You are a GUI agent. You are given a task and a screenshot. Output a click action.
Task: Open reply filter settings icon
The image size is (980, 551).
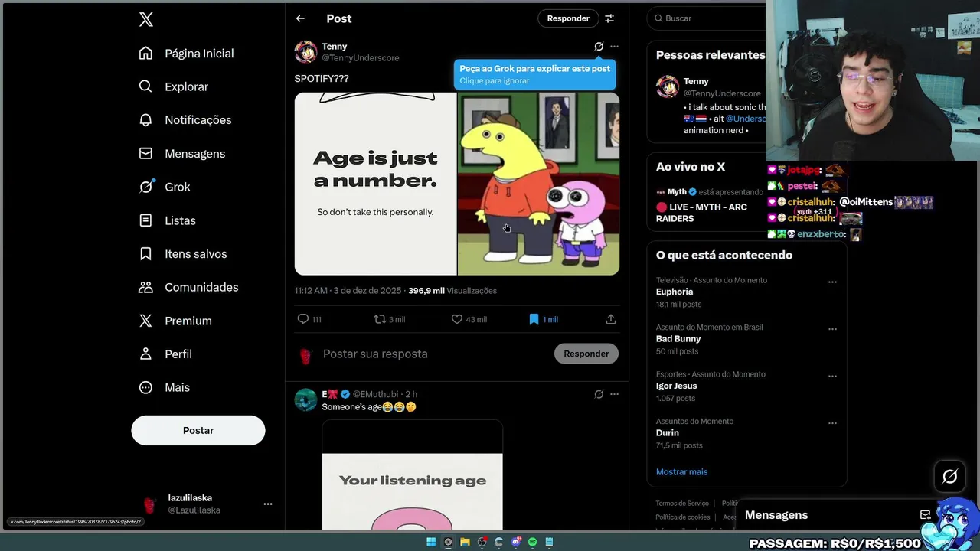click(x=609, y=18)
